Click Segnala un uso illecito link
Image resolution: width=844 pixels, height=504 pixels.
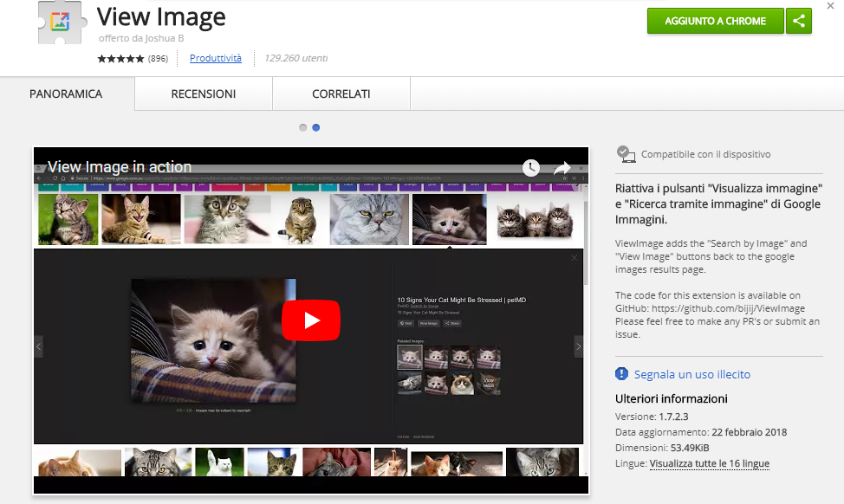pos(692,374)
